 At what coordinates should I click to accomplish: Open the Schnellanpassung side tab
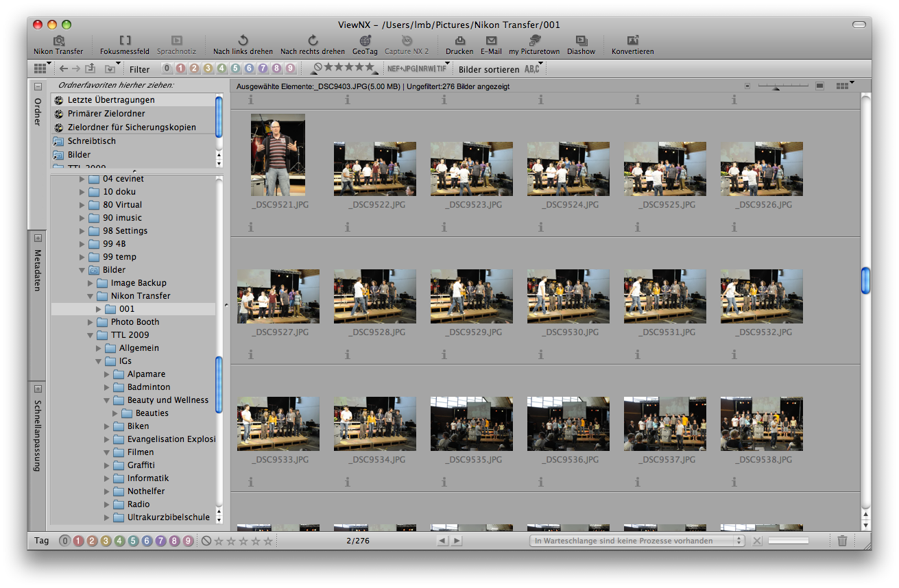(x=38, y=435)
